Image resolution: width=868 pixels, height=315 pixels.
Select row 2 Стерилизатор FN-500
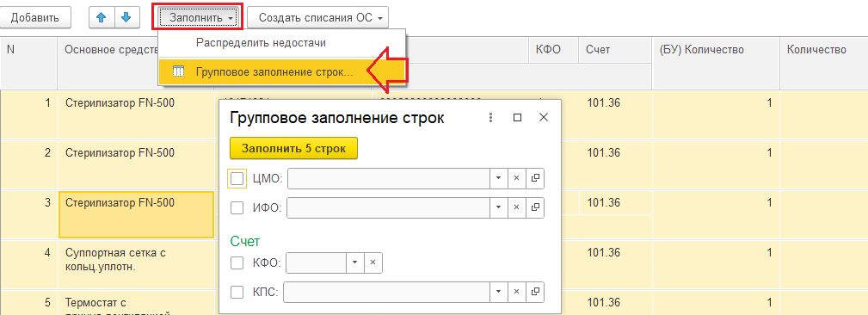(x=136, y=164)
